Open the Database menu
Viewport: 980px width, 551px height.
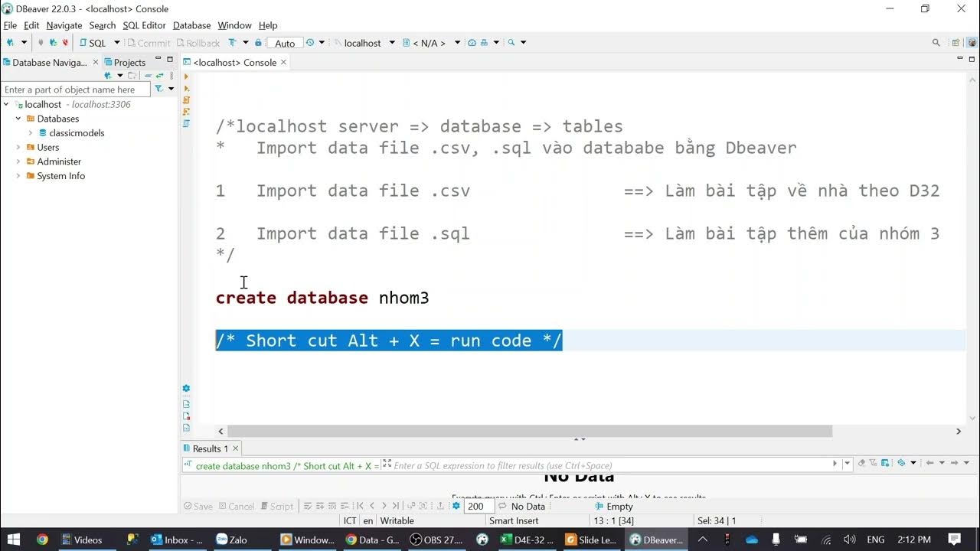pyautogui.click(x=191, y=25)
